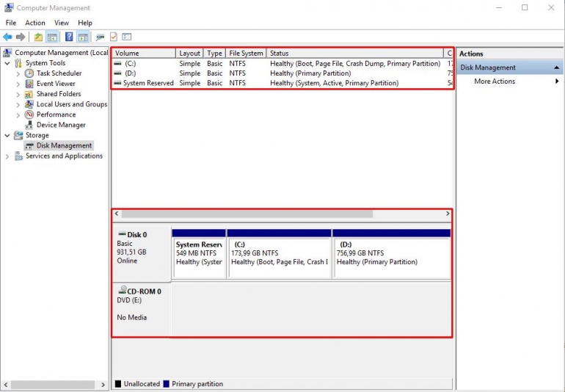Expand the Event Viewer node
Viewport: 565px width, 392px height.
pyautogui.click(x=18, y=84)
